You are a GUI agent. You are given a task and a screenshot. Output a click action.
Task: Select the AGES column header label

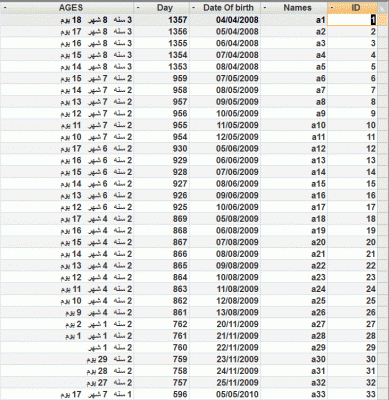point(71,8)
